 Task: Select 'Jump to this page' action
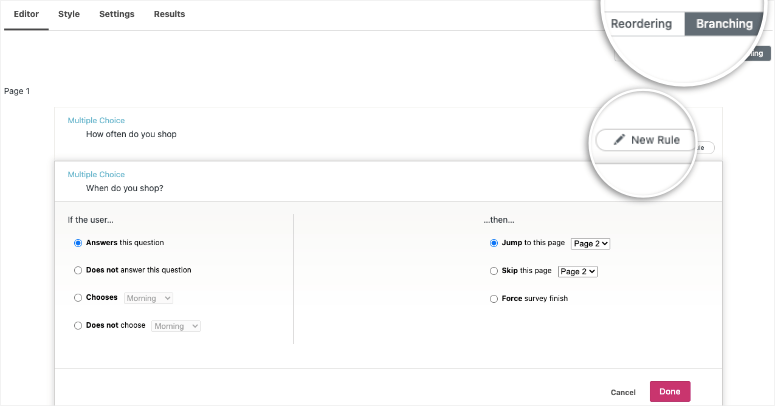coord(493,243)
